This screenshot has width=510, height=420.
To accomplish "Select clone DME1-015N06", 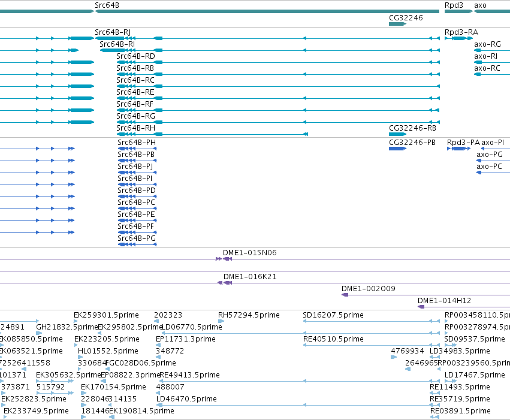I will (x=250, y=253).
